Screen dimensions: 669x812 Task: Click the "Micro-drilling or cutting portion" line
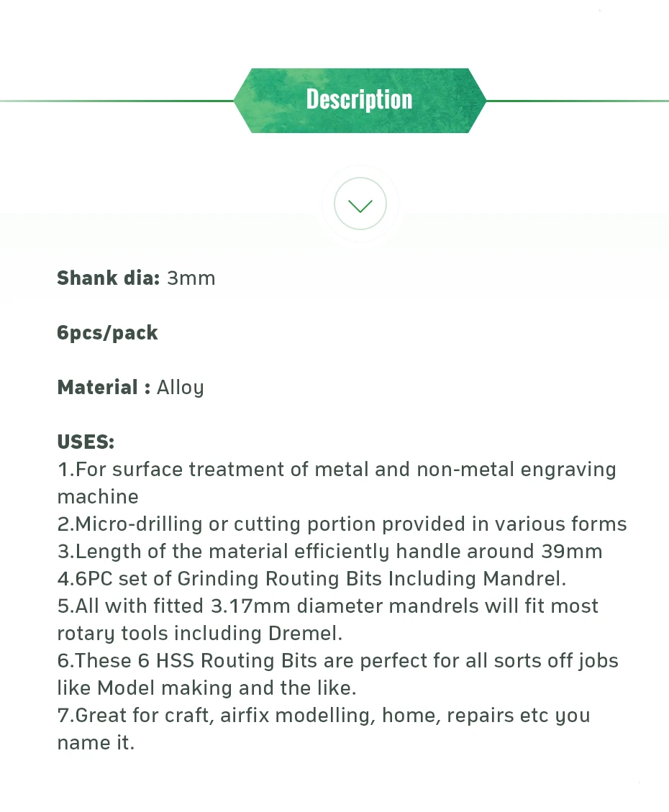tap(342, 524)
